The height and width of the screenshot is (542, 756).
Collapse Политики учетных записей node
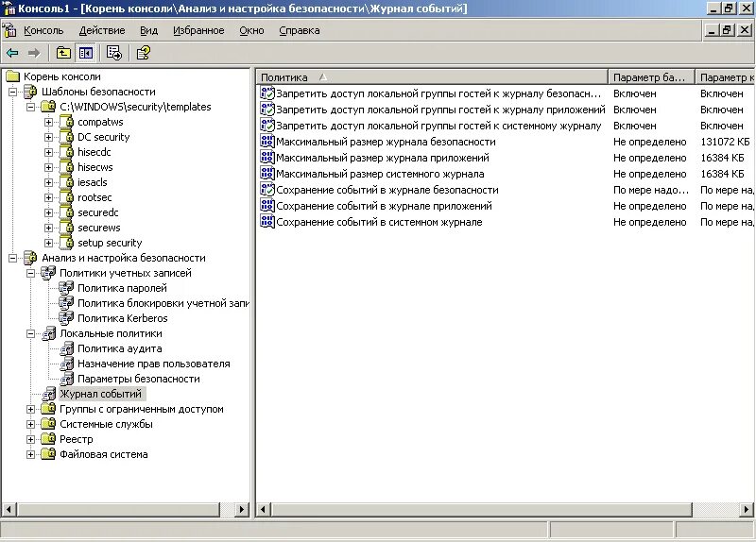30,273
